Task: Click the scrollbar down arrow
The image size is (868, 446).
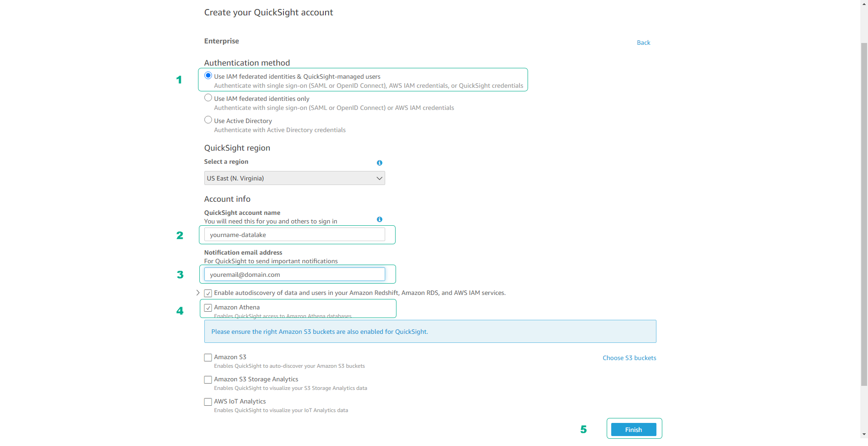Action: point(864,434)
